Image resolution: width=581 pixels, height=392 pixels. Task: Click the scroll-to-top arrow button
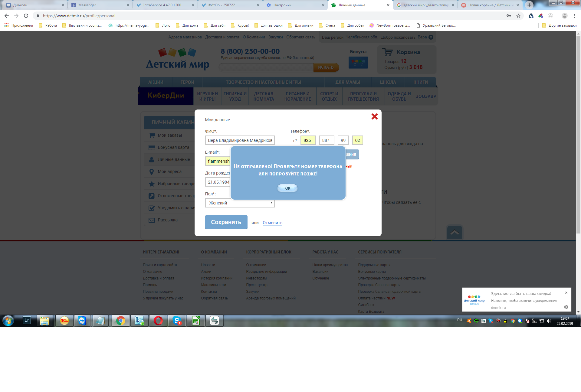[454, 232]
